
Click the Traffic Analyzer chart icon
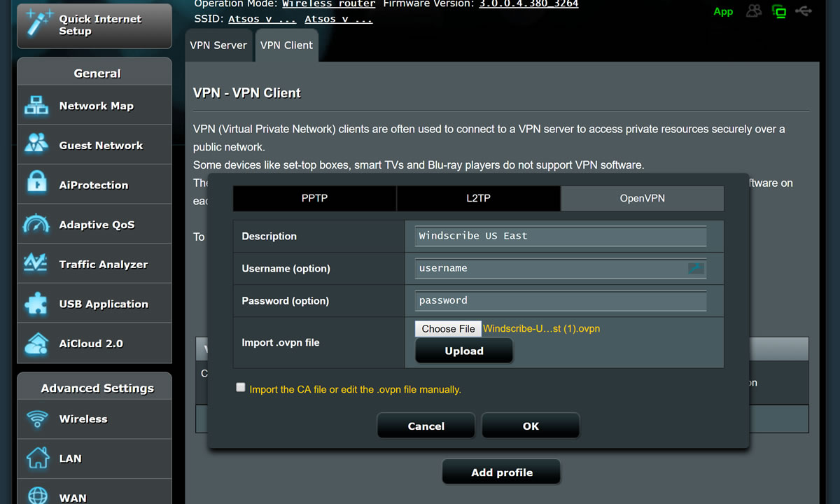coord(36,264)
